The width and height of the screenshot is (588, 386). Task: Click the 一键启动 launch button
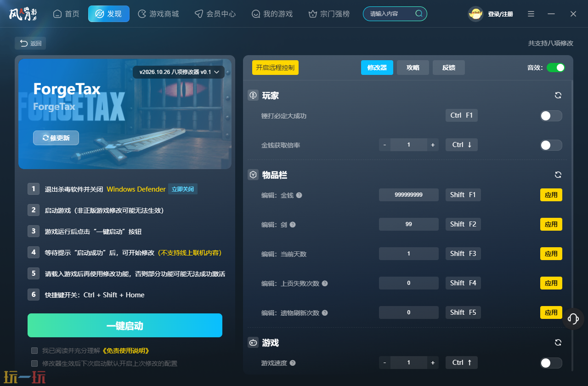125,325
